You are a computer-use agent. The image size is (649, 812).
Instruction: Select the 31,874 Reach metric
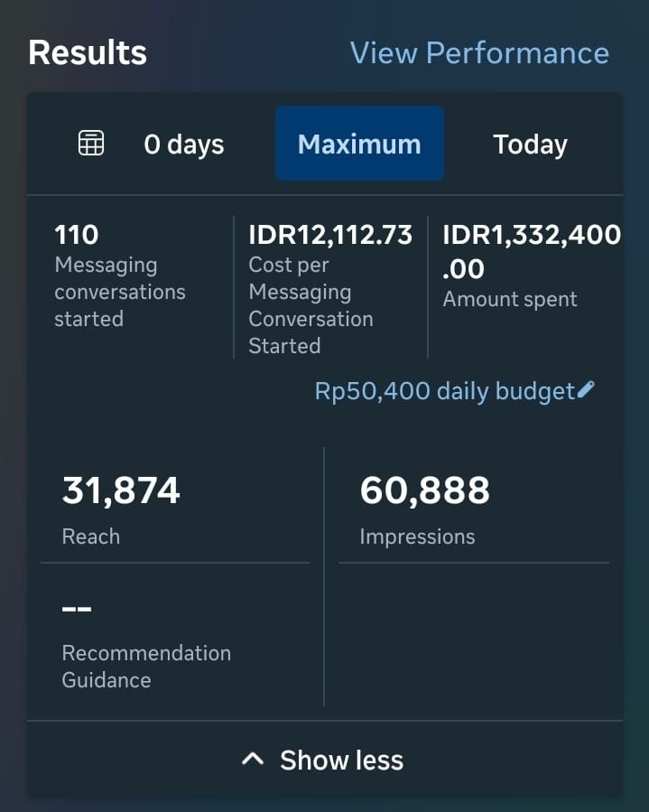[121, 490]
